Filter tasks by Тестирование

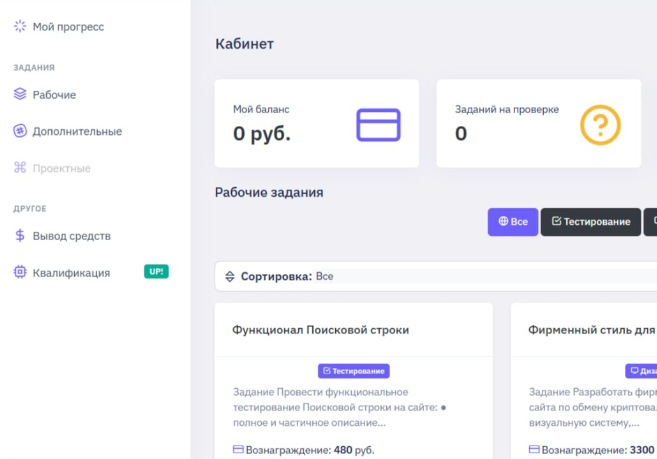591,222
